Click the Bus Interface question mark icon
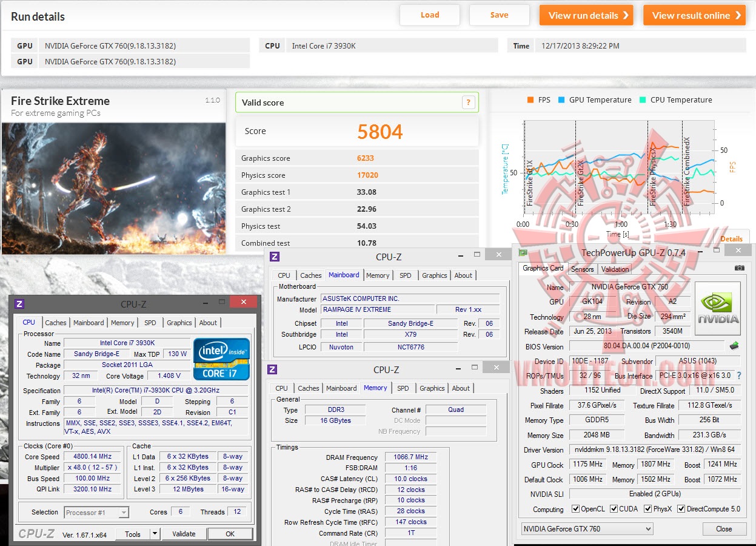The image size is (756, 546). pos(738,376)
